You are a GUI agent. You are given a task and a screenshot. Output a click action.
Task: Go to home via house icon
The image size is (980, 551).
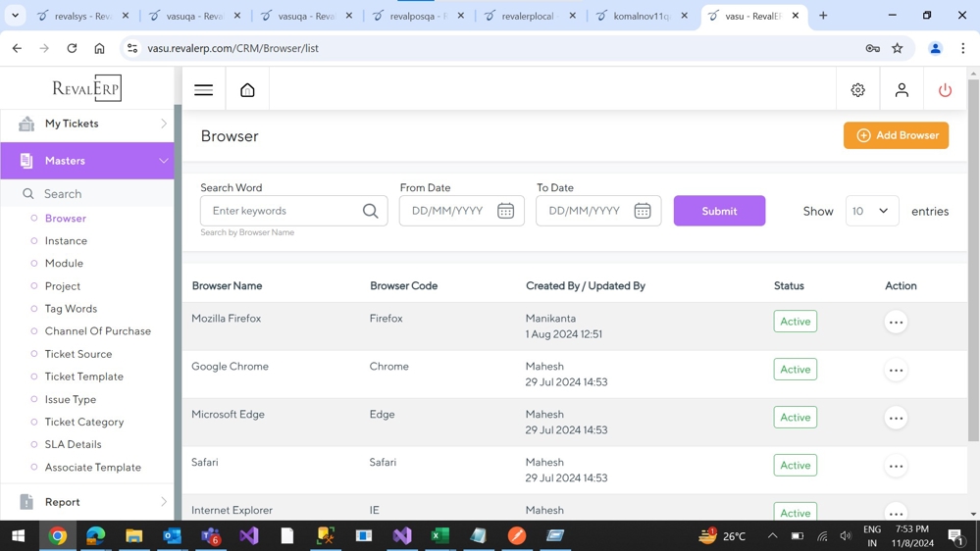(247, 90)
